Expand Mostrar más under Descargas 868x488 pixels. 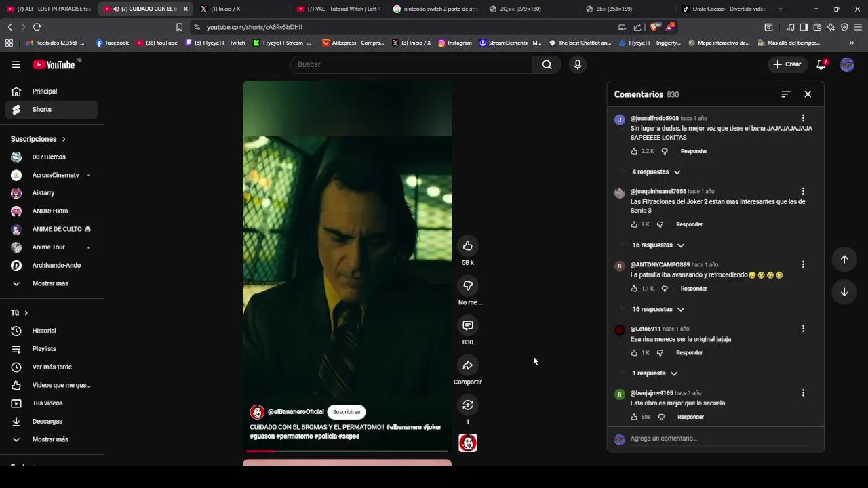[x=52, y=439]
